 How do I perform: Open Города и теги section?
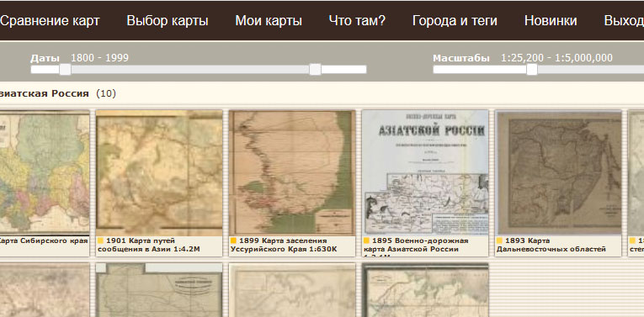pos(455,21)
